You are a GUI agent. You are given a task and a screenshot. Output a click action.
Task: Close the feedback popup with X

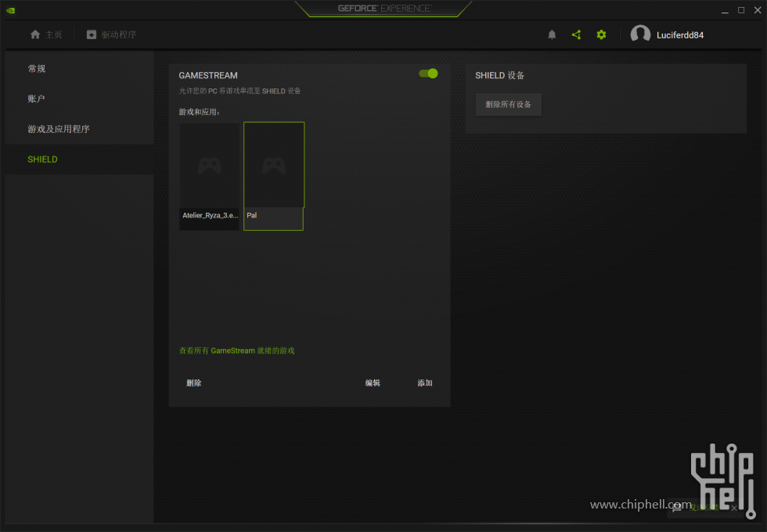tap(734, 508)
